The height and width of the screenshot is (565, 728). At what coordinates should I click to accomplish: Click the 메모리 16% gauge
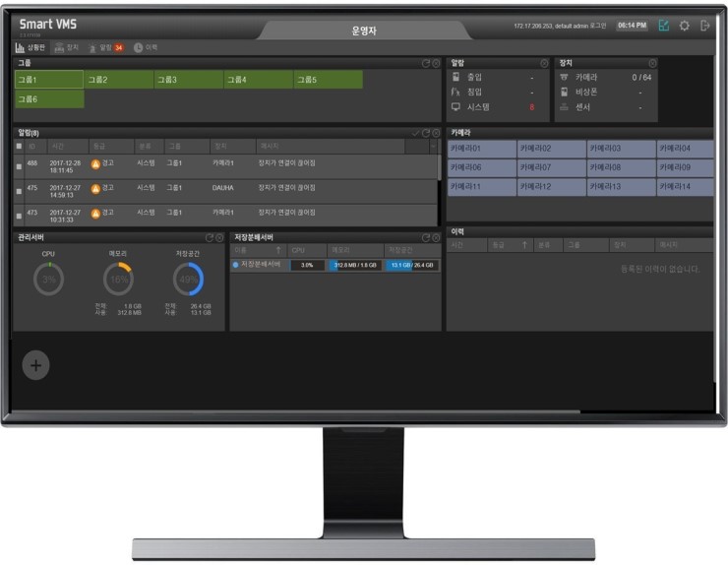pyautogui.click(x=118, y=279)
